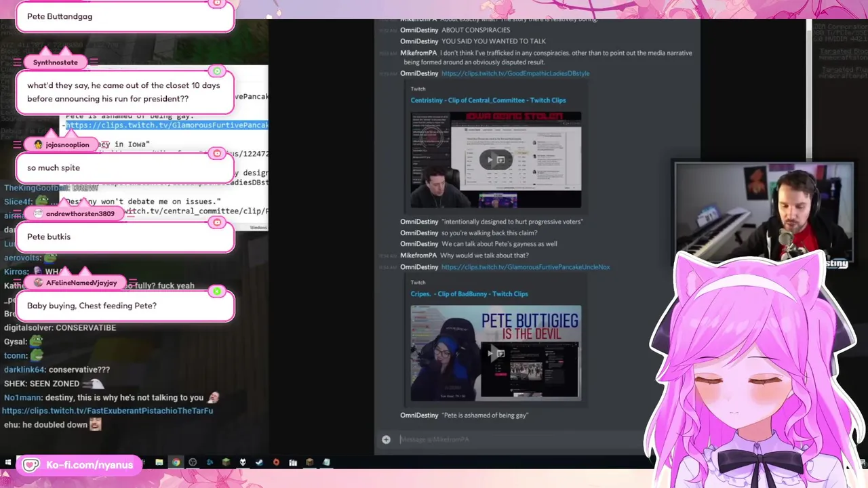Click the white fox-head taskbar icon
Viewport: 868px width, 488px height.
click(243, 462)
